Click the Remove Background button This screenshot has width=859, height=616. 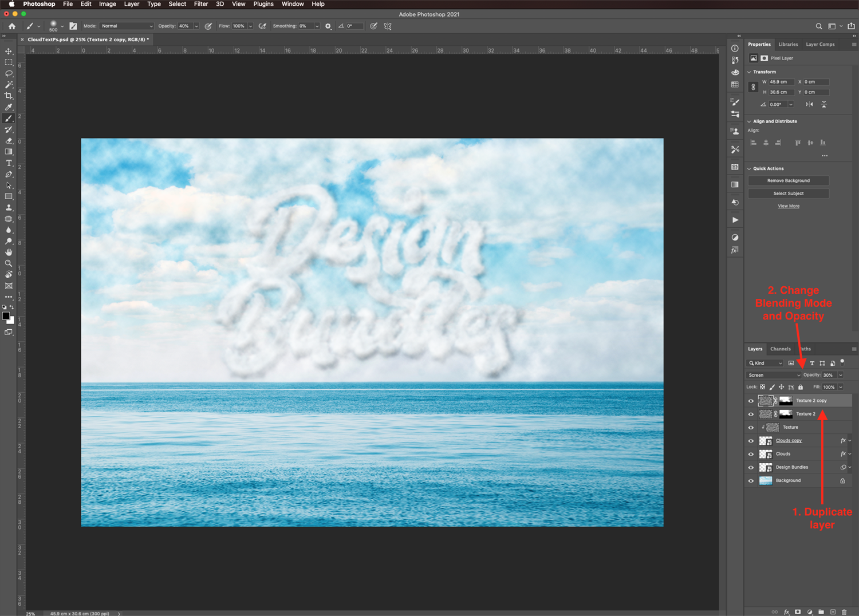(789, 180)
